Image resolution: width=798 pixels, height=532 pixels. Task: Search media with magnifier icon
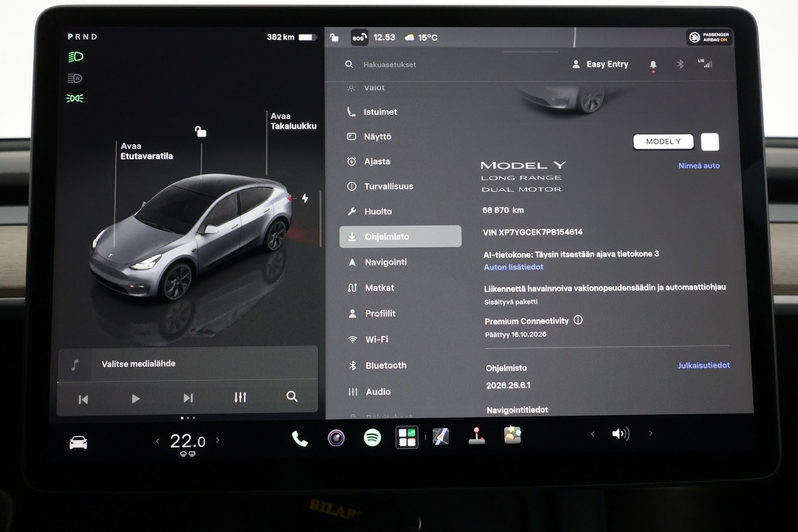coord(292,396)
